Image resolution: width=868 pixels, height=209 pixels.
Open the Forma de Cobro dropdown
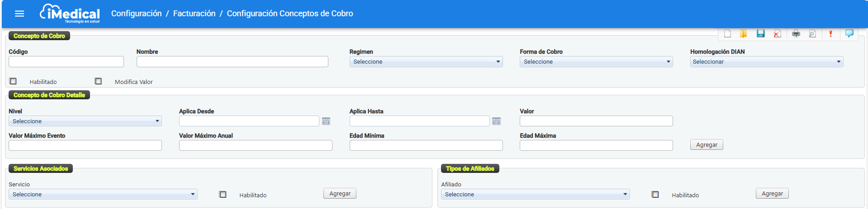pos(596,62)
